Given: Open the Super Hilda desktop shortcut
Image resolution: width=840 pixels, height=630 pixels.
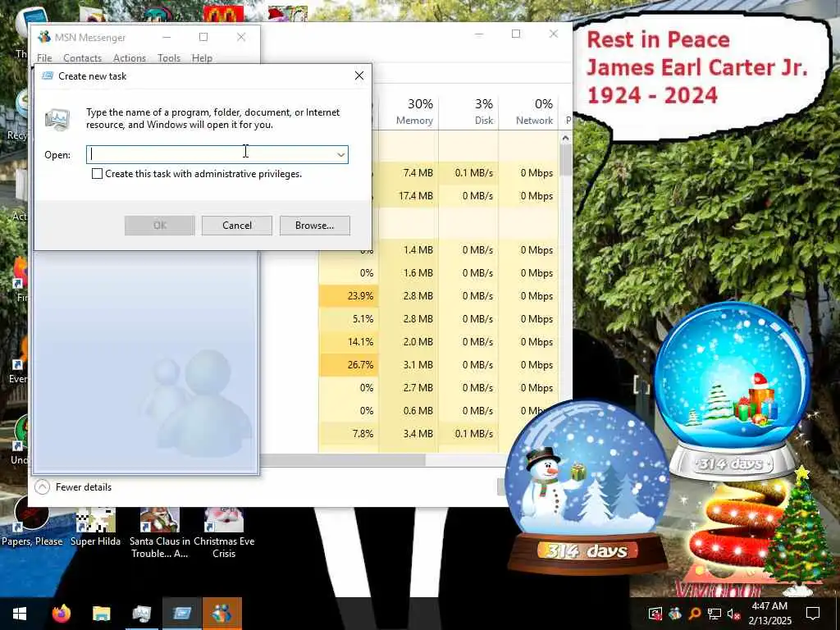Looking at the screenshot, I should click(95, 527).
